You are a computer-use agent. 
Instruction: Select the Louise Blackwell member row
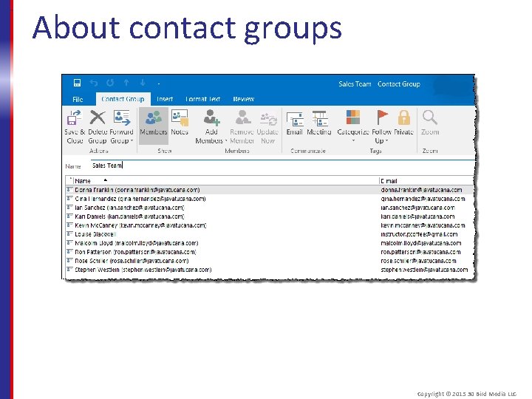270,234
